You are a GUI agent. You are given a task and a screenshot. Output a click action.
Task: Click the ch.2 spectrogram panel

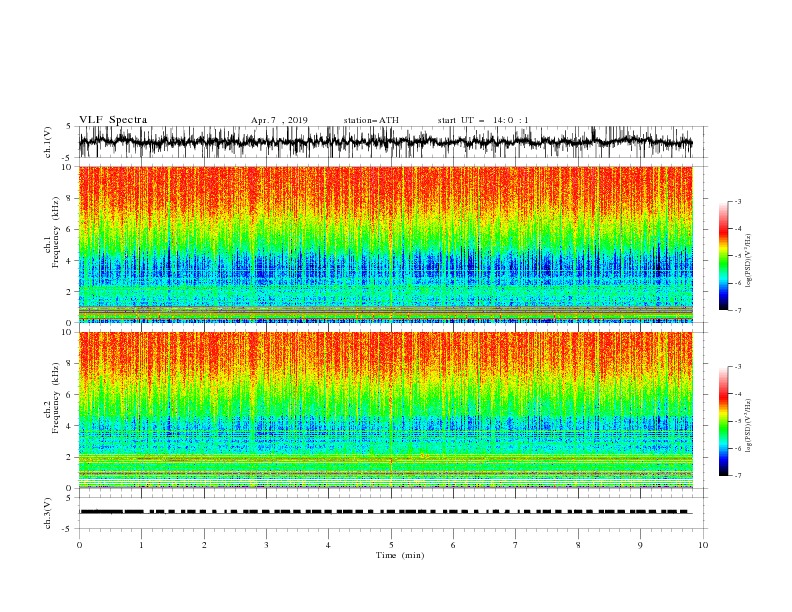coord(386,410)
